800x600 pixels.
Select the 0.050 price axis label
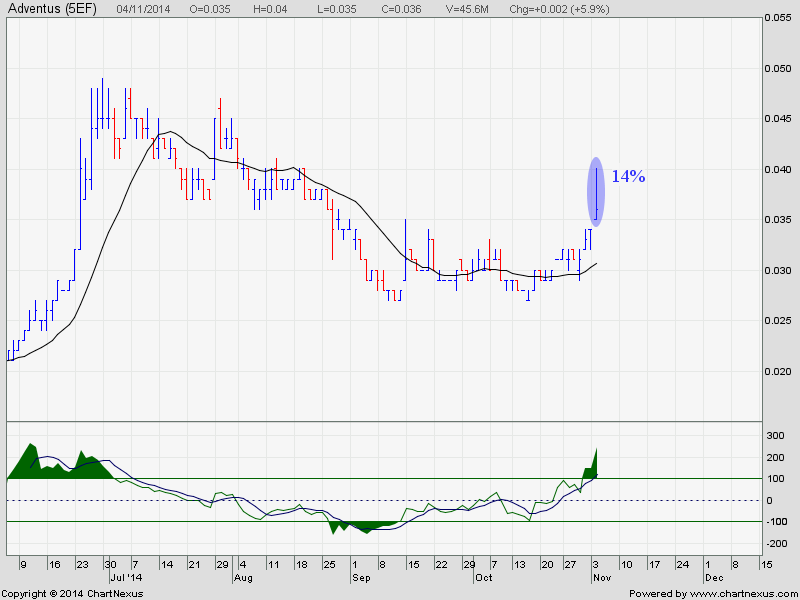(x=778, y=69)
